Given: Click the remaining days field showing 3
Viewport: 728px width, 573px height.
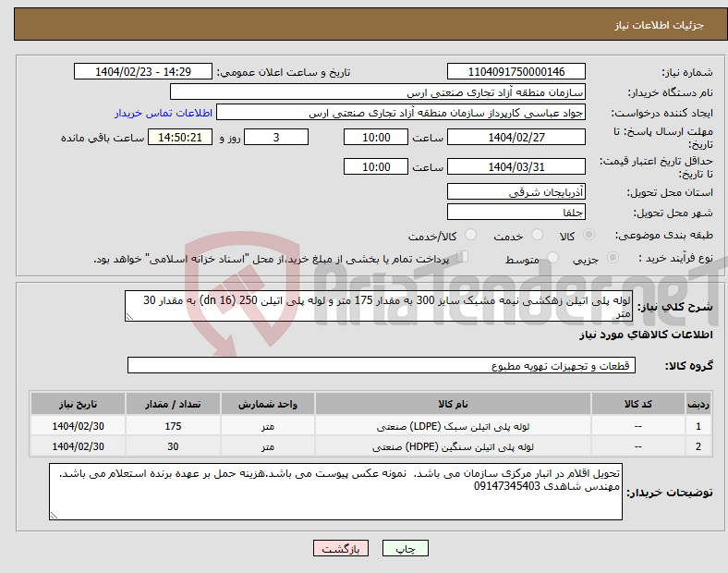Looking at the screenshot, I should (x=276, y=137).
